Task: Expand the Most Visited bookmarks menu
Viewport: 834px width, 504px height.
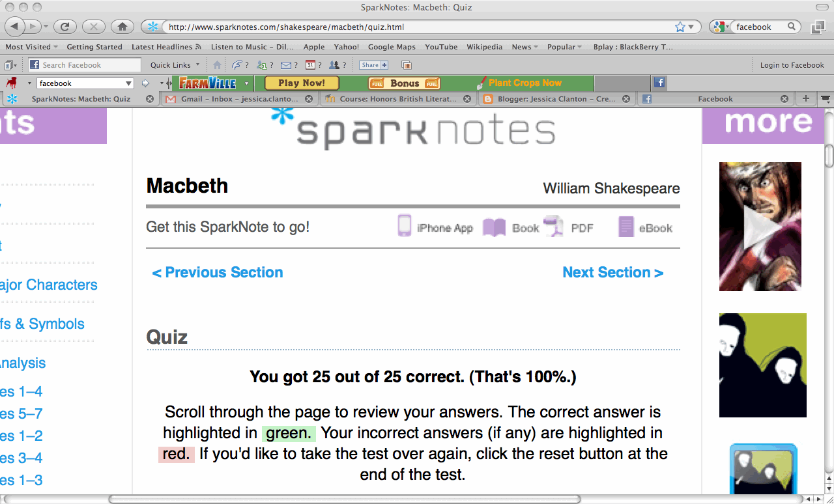Action: point(31,47)
